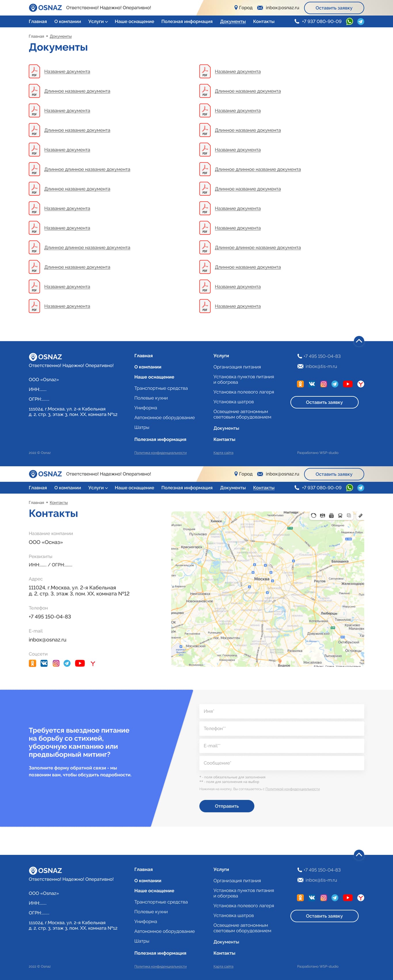
Task: Click the Telegram icon in the Contacts page footer
Action: 335,897
